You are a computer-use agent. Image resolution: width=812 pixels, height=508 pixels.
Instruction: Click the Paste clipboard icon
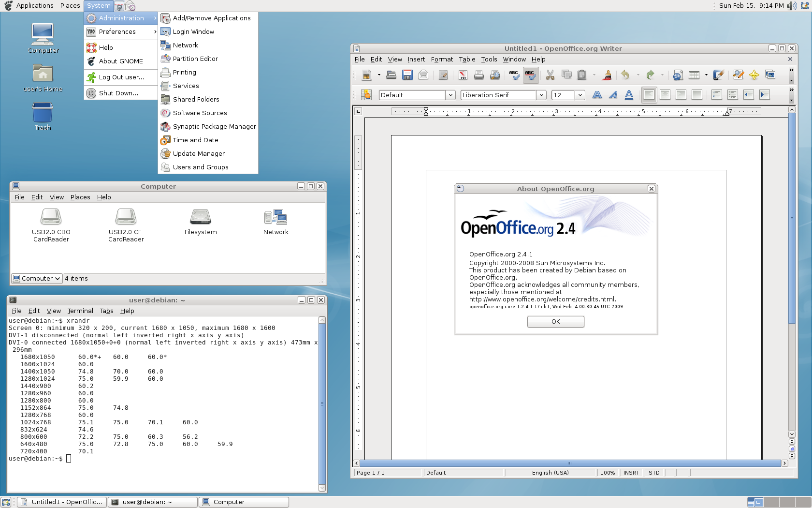tap(582, 75)
